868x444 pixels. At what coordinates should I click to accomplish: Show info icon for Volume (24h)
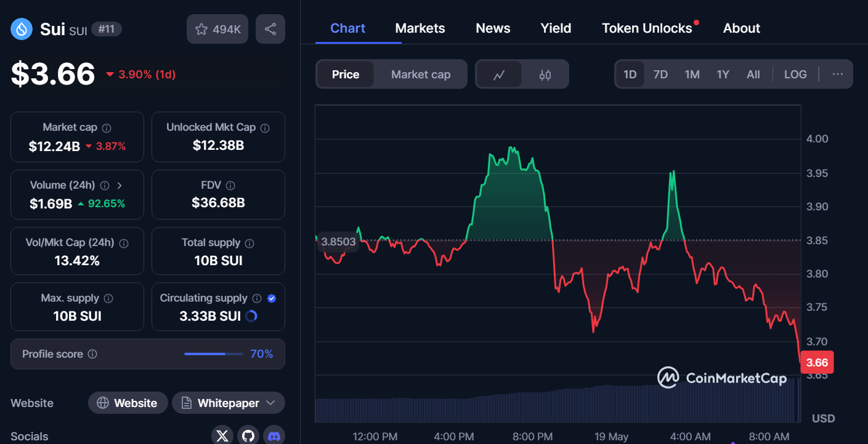(x=105, y=186)
